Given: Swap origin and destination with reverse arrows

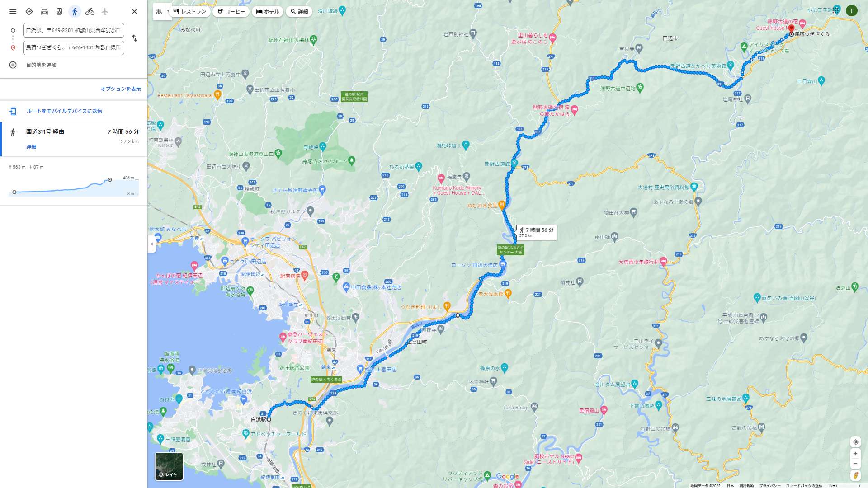Looking at the screenshot, I should click(134, 38).
